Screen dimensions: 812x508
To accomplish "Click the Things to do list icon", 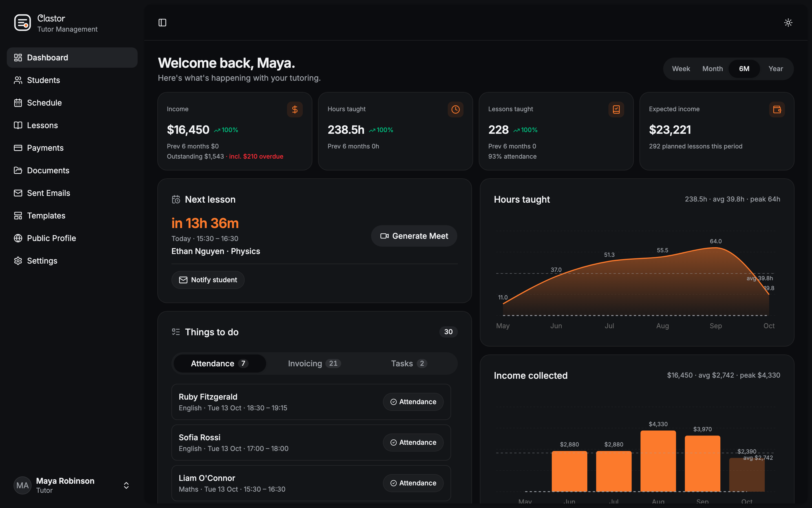I will (x=176, y=332).
